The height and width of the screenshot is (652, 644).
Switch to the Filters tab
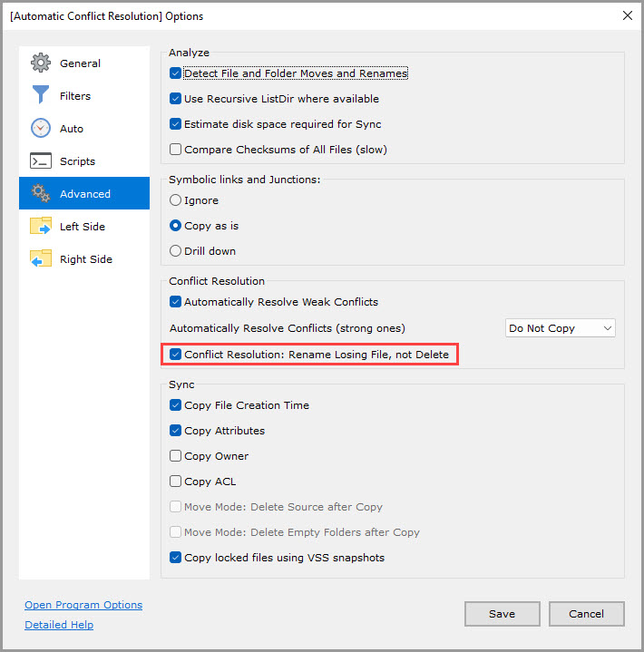(x=84, y=95)
